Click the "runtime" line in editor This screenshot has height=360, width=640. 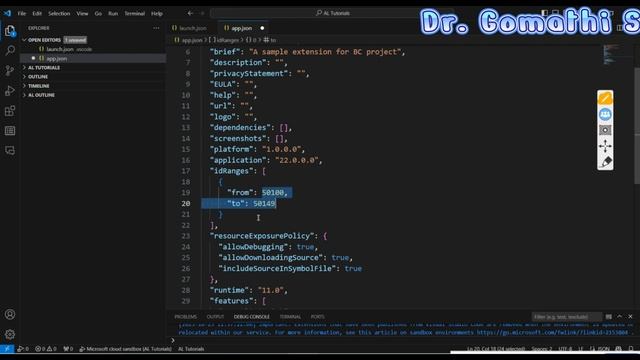pos(249,290)
